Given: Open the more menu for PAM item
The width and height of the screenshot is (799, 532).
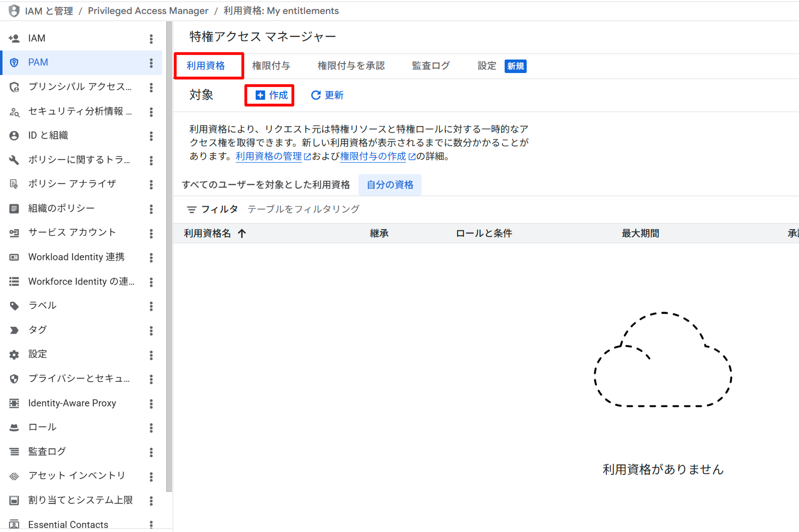Looking at the screenshot, I should click(151, 63).
